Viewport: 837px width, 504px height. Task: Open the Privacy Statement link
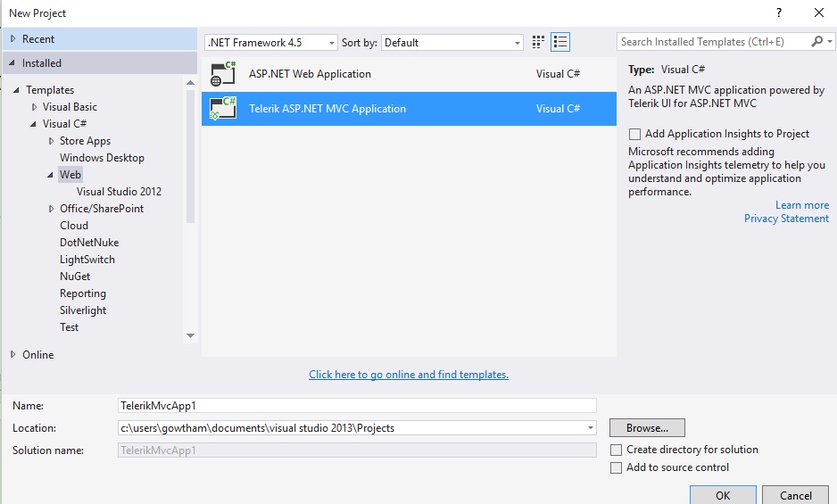click(x=786, y=219)
